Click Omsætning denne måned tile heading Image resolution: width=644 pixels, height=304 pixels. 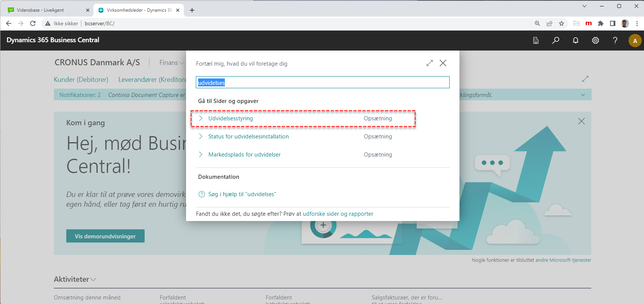[x=87, y=298]
